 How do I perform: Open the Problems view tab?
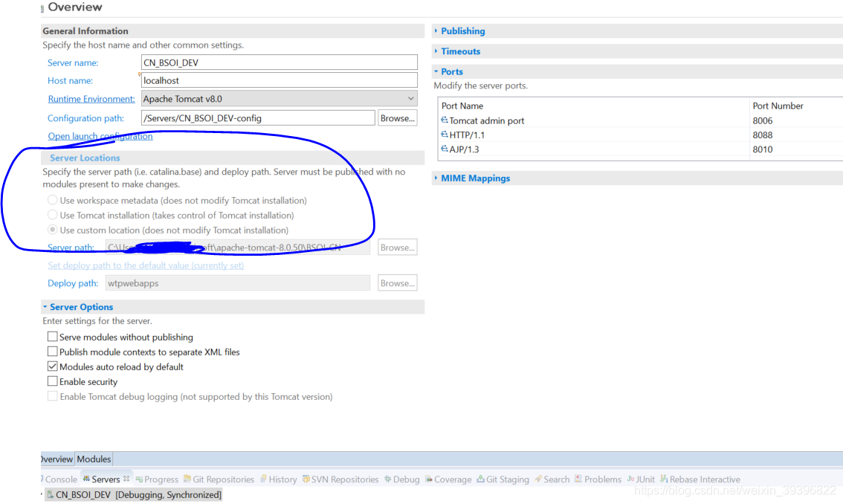pyautogui.click(x=598, y=479)
